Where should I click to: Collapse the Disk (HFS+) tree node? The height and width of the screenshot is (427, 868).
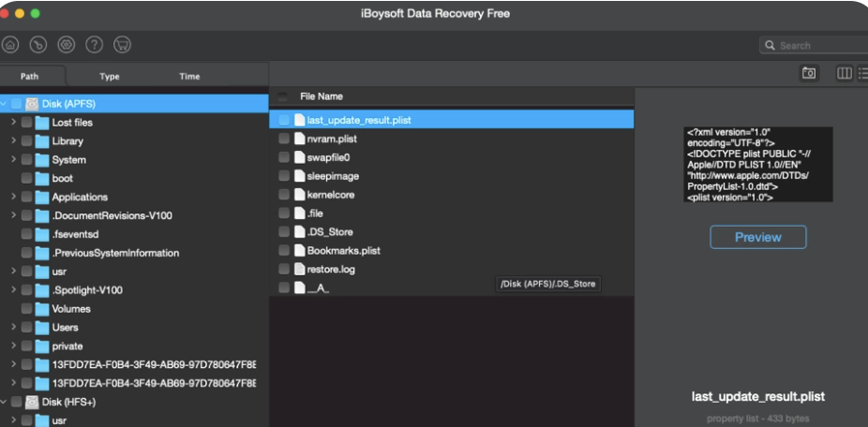pos(4,402)
